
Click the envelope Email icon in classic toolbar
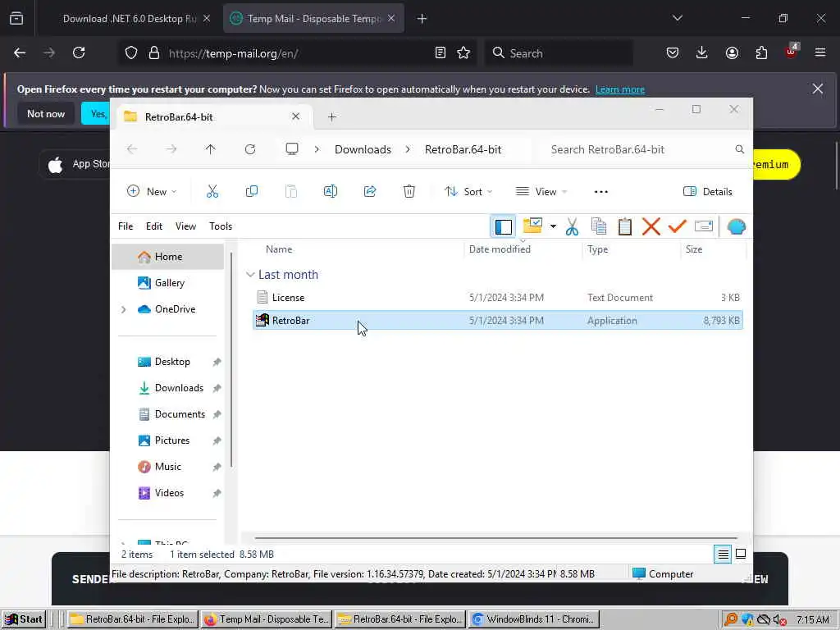point(703,226)
